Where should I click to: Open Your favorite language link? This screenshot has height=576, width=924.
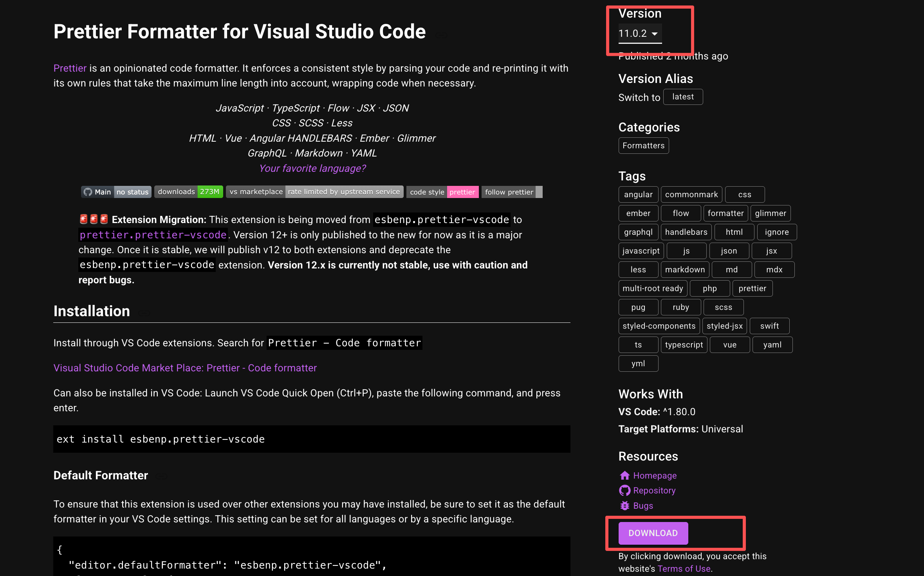(x=312, y=168)
